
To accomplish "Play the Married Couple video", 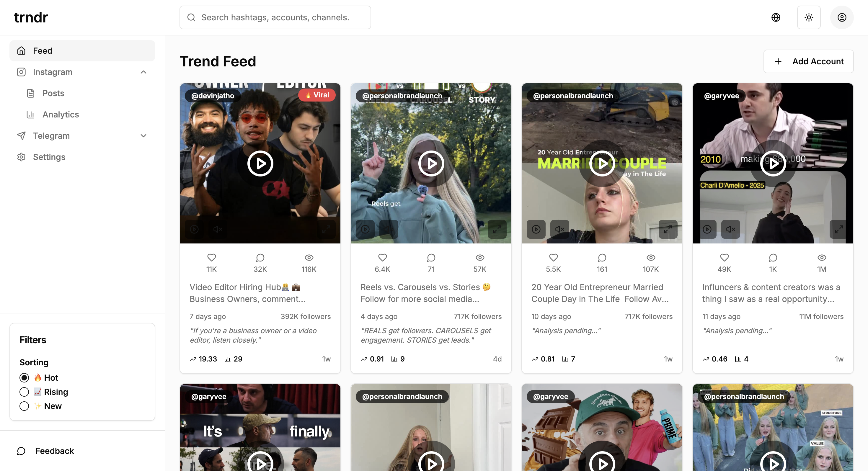I will point(602,163).
